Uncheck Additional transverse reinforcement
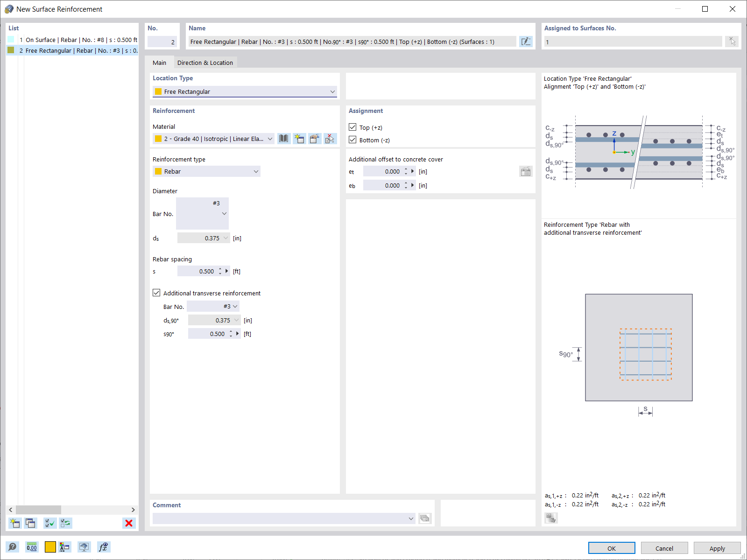Screen dimensions: 747x560 click(156, 293)
